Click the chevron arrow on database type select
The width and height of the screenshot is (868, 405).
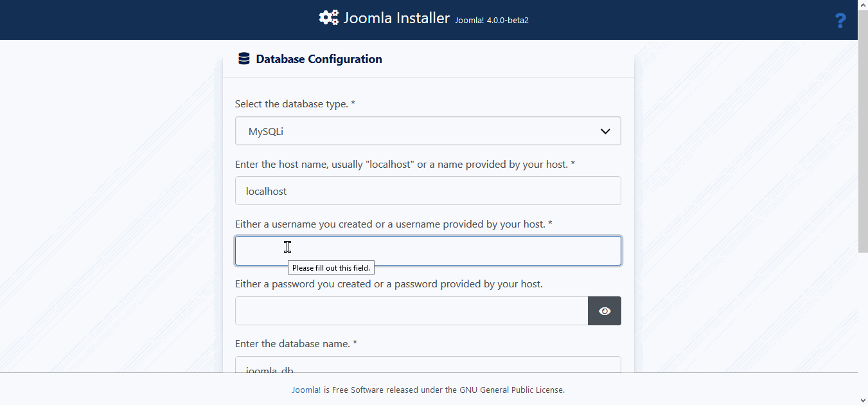[x=605, y=131]
